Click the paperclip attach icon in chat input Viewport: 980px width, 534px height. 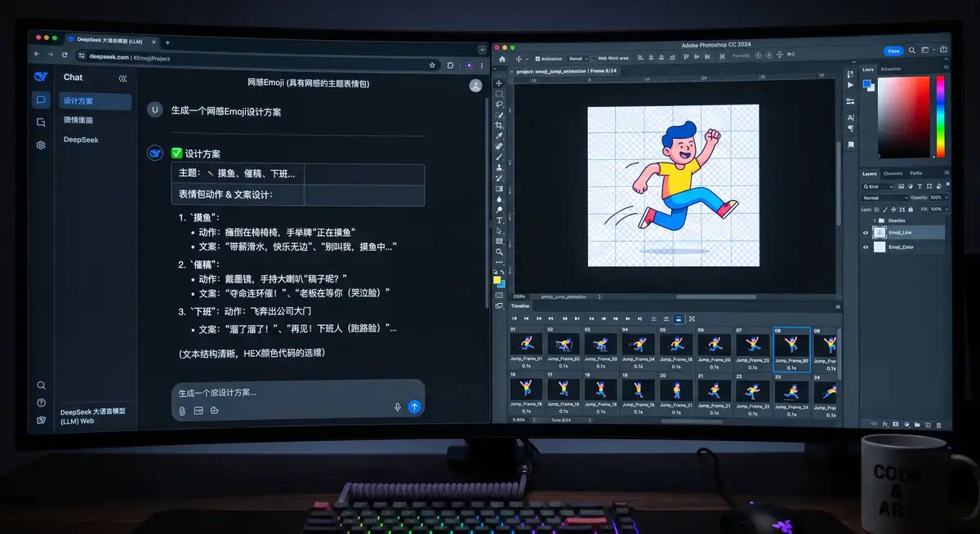click(182, 411)
